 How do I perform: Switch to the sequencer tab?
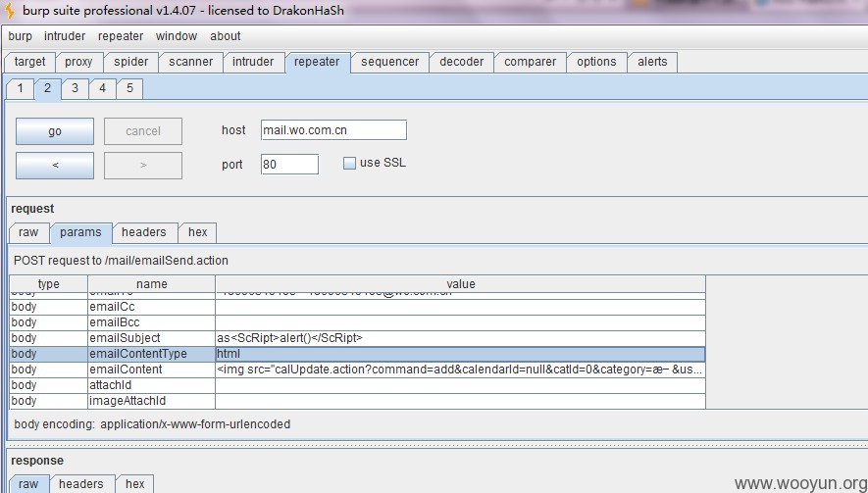(x=390, y=62)
